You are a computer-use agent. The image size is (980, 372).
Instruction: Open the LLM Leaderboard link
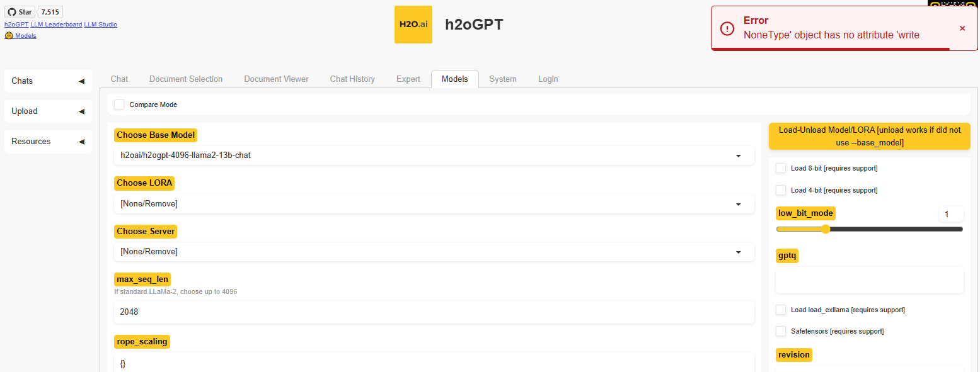click(x=56, y=24)
